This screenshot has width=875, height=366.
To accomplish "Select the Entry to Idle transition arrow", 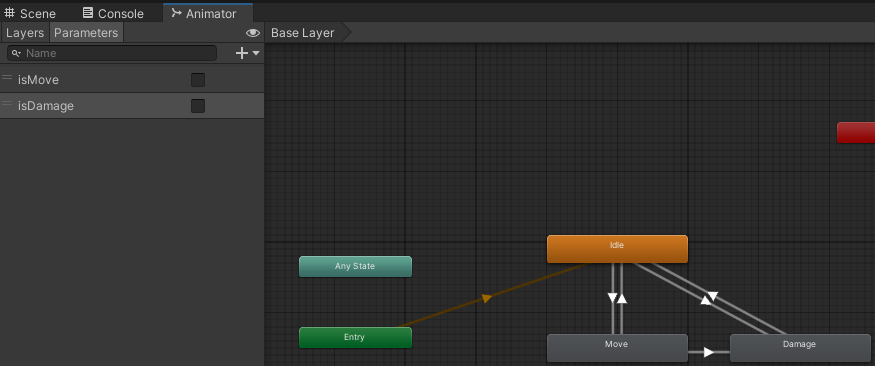I will point(487,298).
